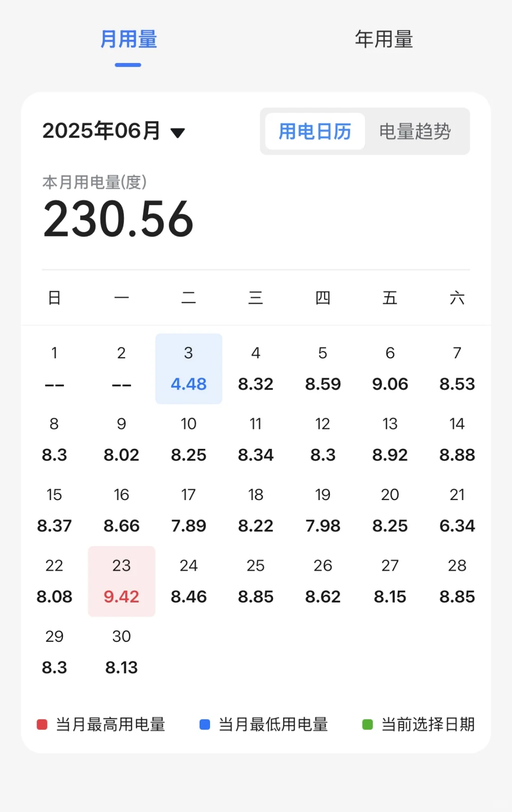
Task: Switch to 电量趋势 view
Action: pyautogui.click(x=415, y=131)
